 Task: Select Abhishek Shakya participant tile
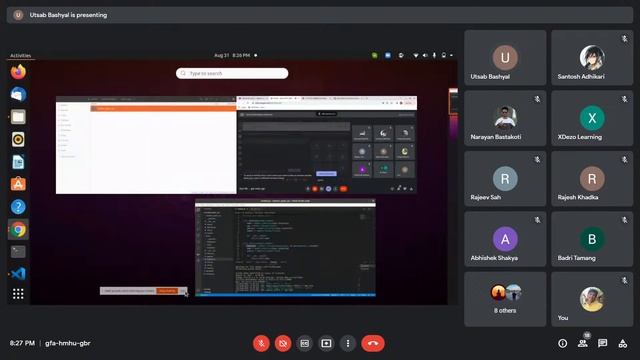coord(505,239)
